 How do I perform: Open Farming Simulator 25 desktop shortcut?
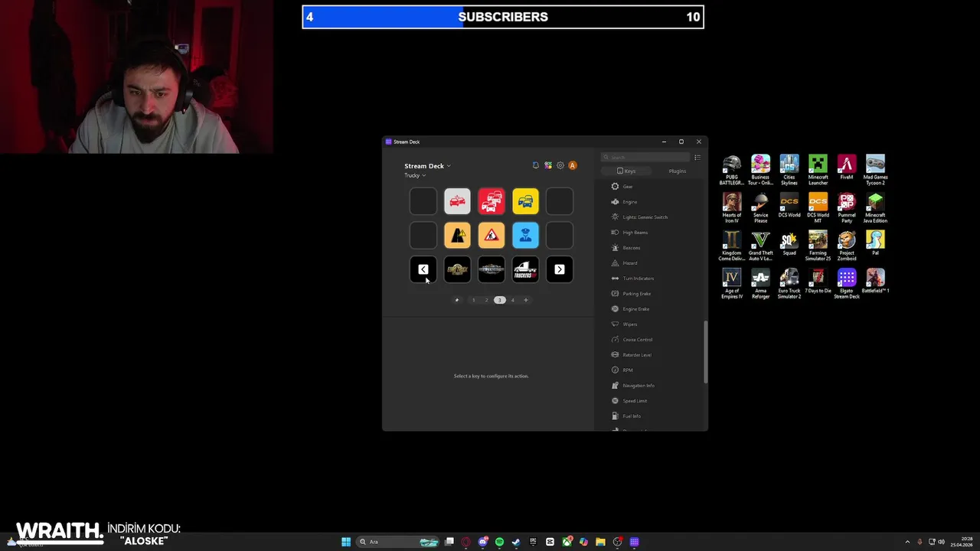818,246
